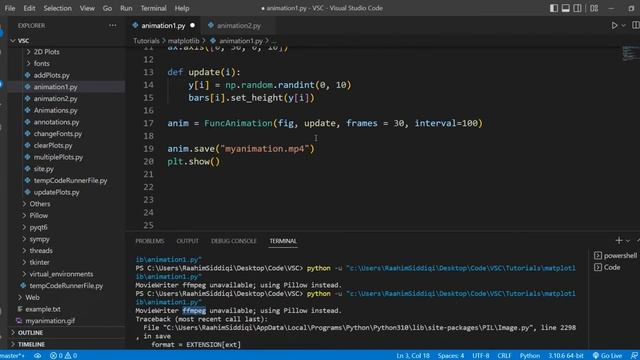
Task: Expand the 2D Plots folder
Action: click(x=46, y=52)
